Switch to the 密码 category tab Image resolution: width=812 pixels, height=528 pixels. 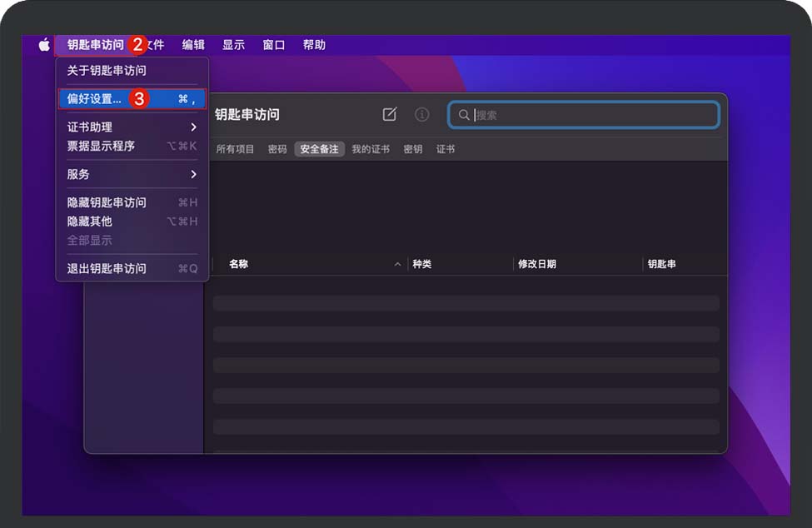[276, 149]
